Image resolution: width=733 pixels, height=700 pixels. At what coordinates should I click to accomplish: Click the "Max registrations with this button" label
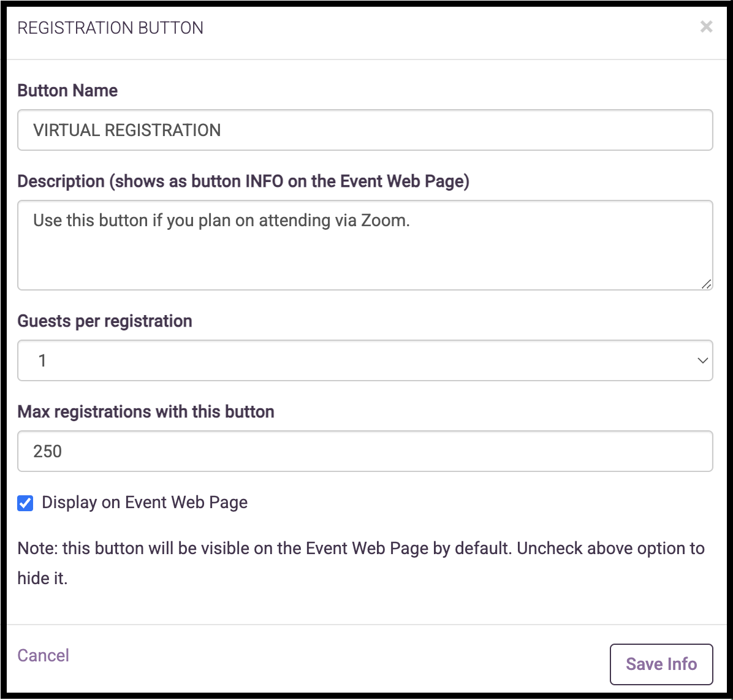tap(146, 412)
